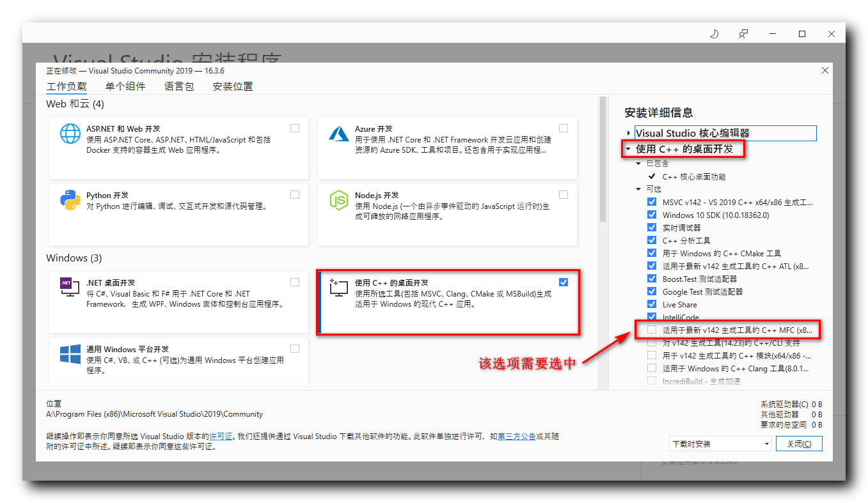The height and width of the screenshot is (503, 868).
Task: Click the workloads list vertical scrollbar
Action: pyautogui.click(x=603, y=160)
